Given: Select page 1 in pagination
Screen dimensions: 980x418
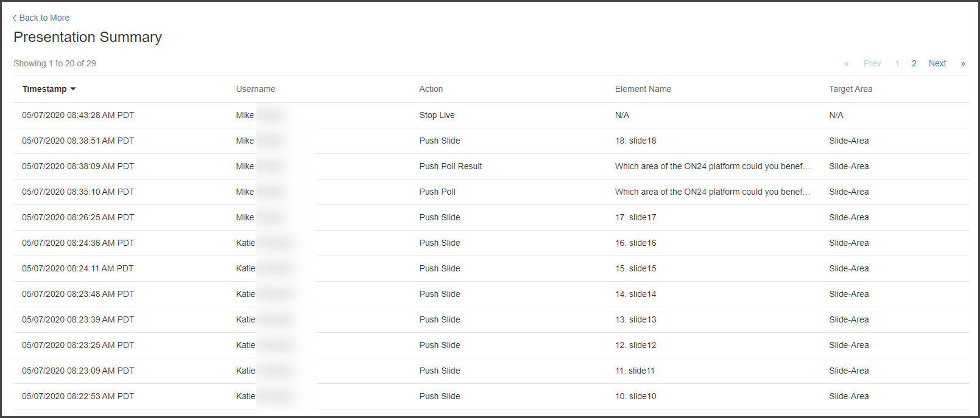Looking at the screenshot, I should [x=897, y=63].
